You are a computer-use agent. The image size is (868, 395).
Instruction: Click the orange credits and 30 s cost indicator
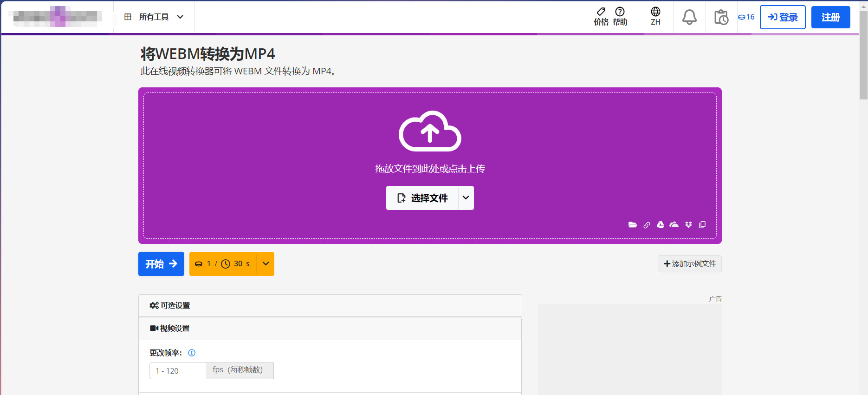coord(223,264)
